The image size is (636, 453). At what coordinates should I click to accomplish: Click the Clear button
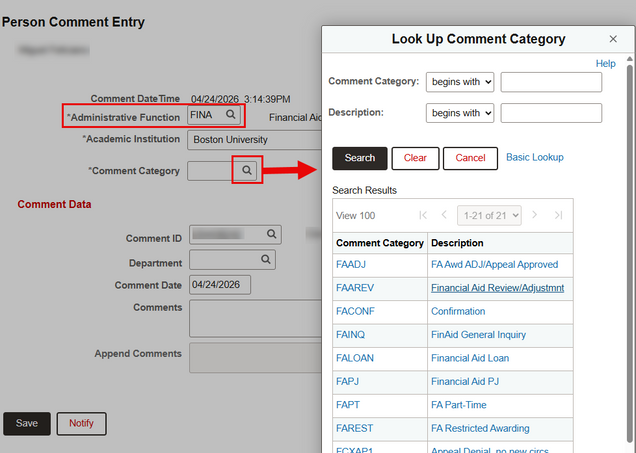pyautogui.click(x=415, y=158)
